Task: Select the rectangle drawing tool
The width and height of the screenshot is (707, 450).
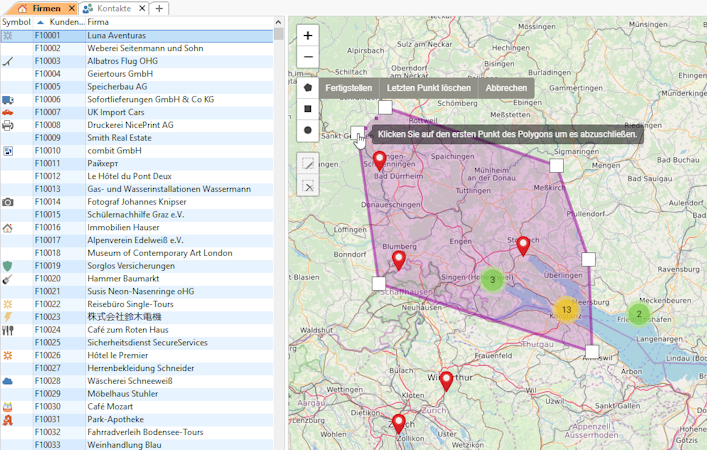Action: click(x=308, y=109)
